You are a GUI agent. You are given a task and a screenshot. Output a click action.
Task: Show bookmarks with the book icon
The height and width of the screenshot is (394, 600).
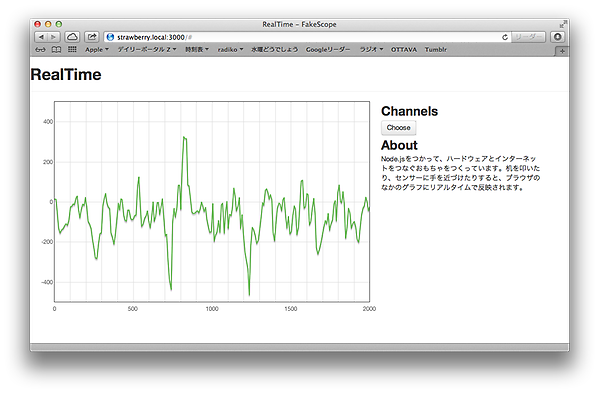click(x=56, y=50)
